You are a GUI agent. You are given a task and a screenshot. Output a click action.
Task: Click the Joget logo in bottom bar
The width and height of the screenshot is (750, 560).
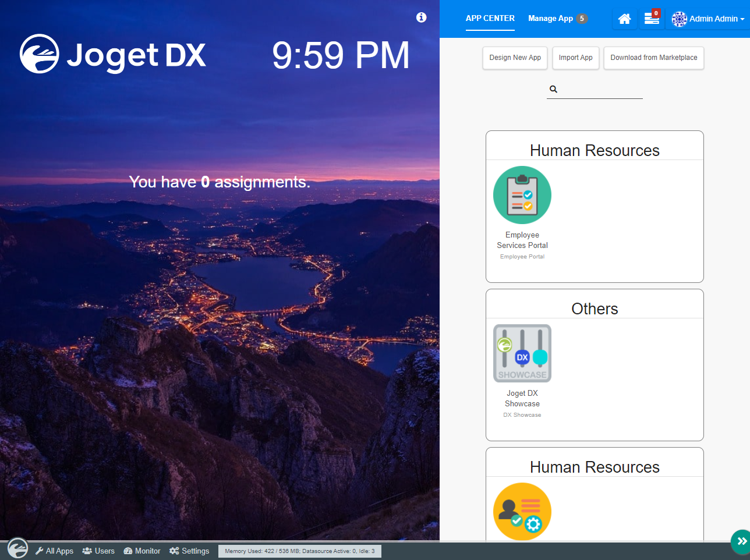(17, 548)
